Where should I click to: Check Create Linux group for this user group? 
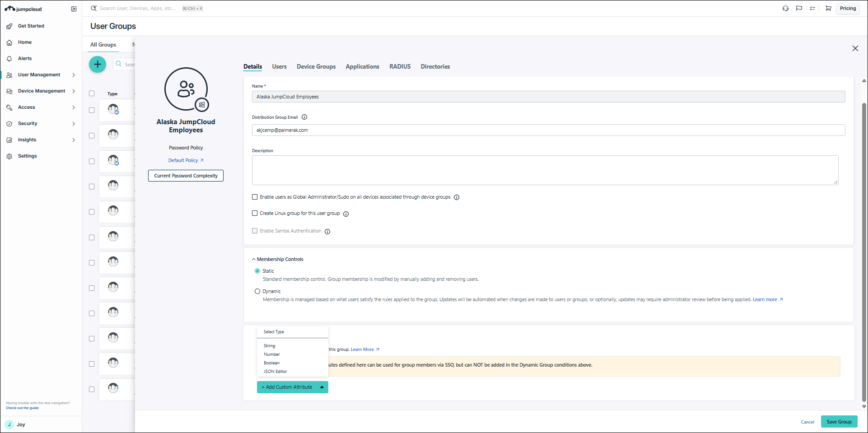click(255, 214)
